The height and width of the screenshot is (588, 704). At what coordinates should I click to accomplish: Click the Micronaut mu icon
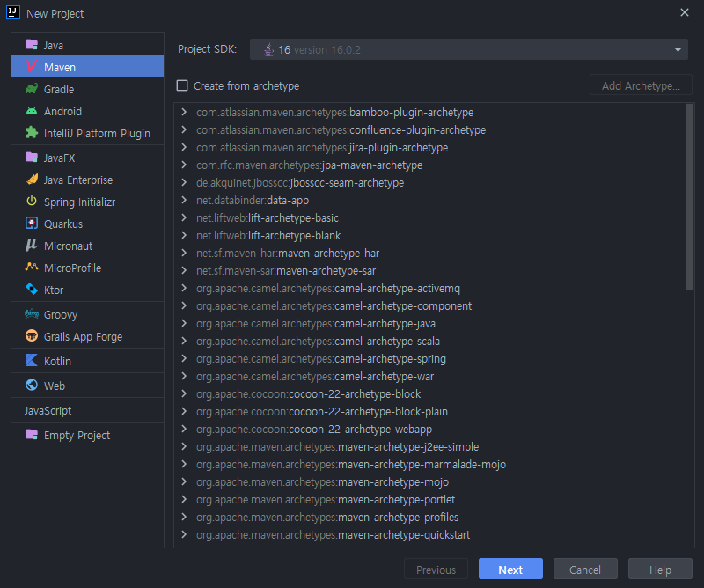click(x=32, y=246)
